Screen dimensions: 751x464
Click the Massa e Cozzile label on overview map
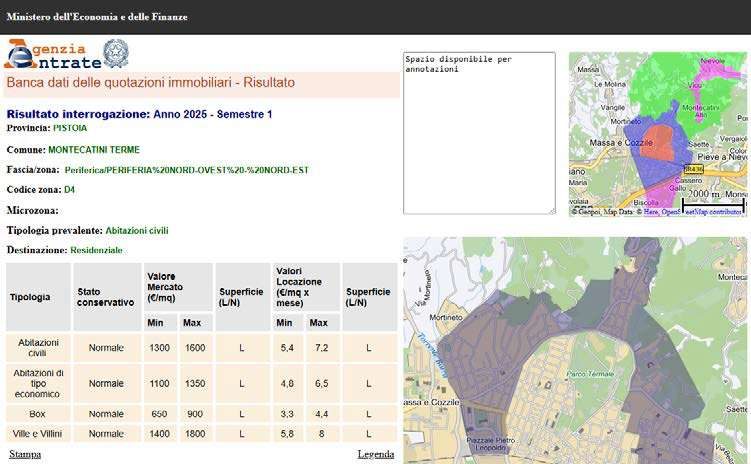(621, 143)
